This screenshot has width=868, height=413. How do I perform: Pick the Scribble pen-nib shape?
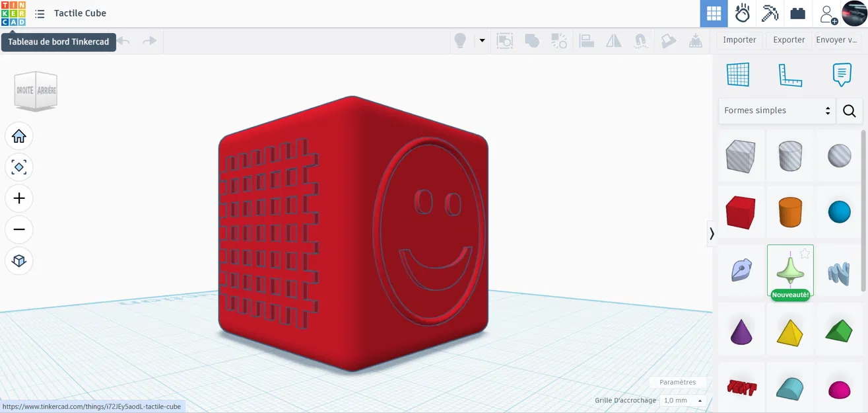(741, 270)
